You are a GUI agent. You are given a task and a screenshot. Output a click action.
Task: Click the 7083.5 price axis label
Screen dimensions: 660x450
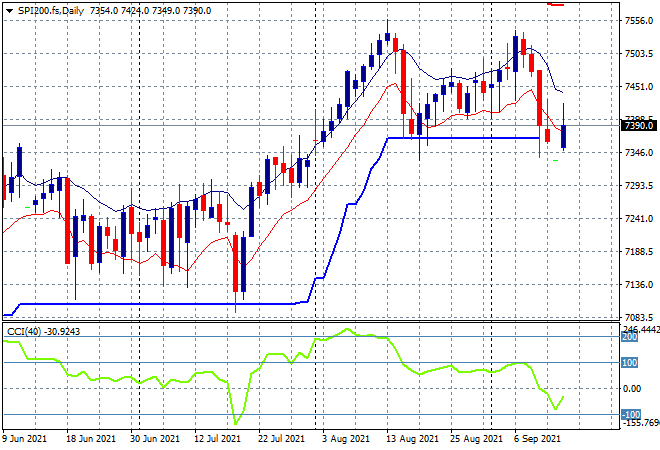(x=639, y=317)
